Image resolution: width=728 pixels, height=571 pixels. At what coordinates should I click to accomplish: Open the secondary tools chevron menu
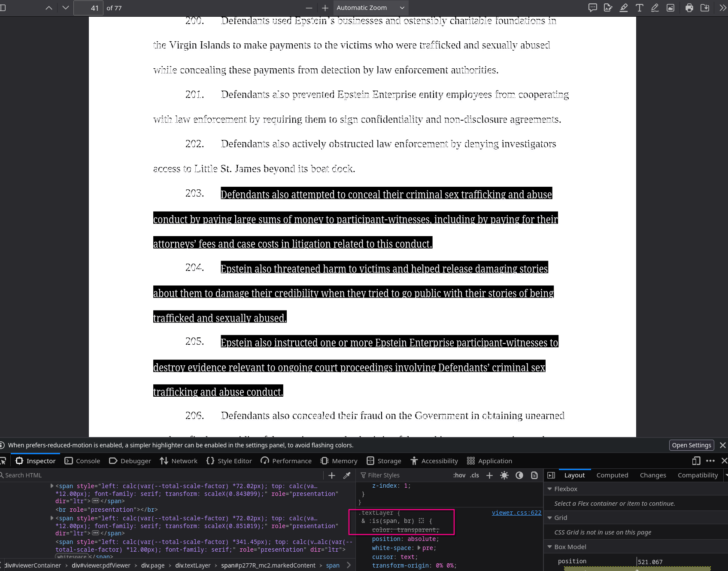(723, 8)
